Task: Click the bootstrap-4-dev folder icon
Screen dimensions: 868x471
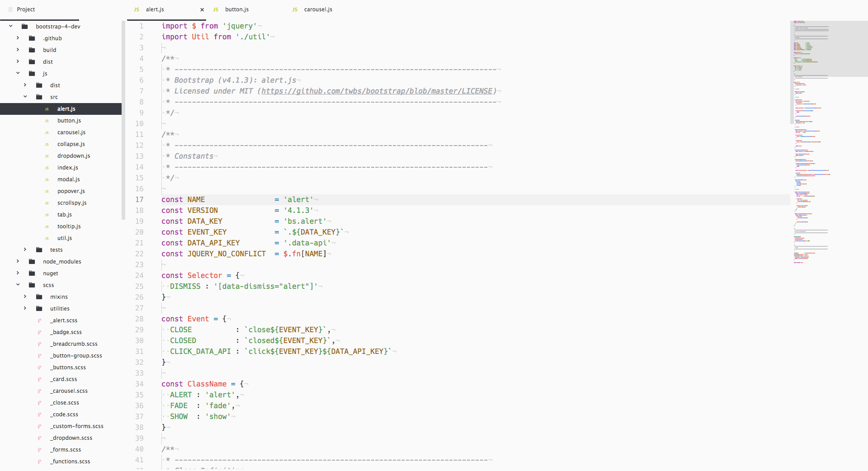Action: point(25,27)
